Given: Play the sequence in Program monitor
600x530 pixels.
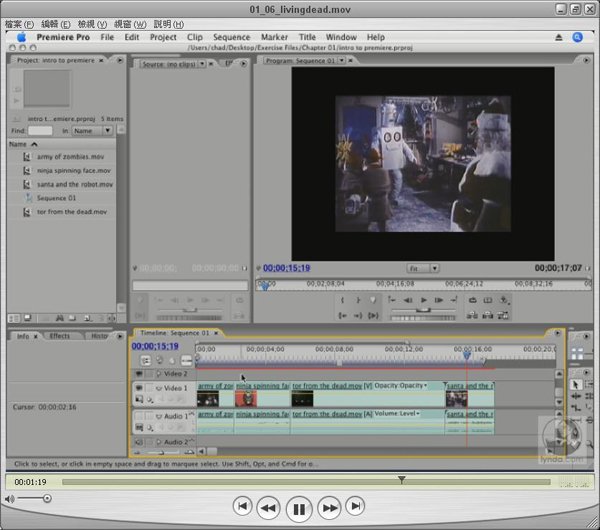Looking at the screenshot, I should (x=424, y=300).
